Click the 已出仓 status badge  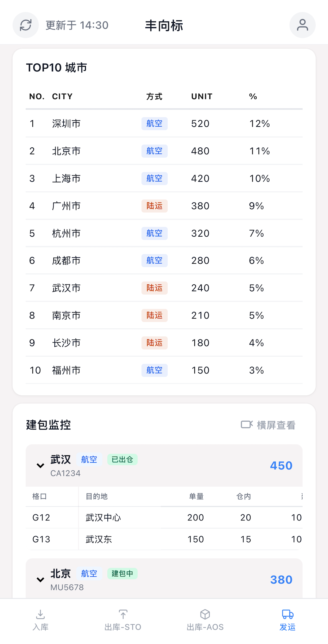[122, 459]
